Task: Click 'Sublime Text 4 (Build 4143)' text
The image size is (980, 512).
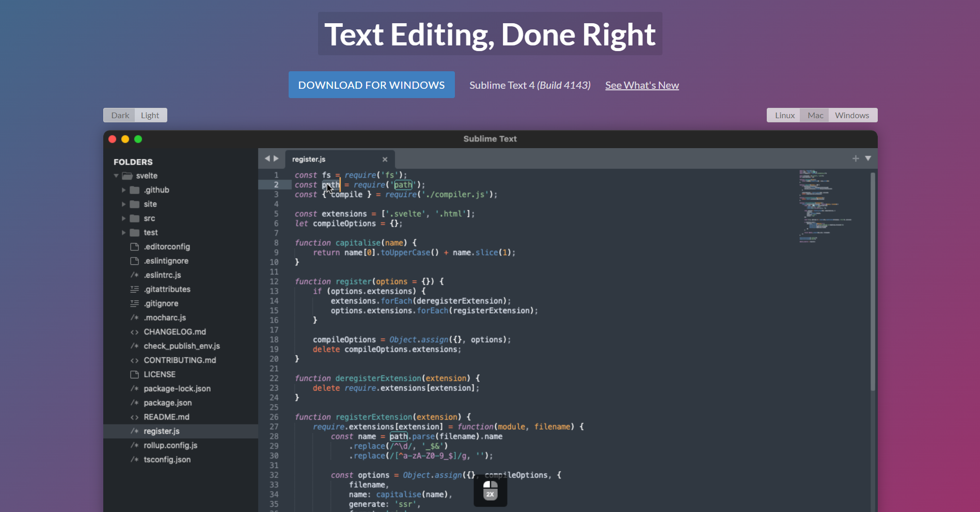Action: coord(530,85)
